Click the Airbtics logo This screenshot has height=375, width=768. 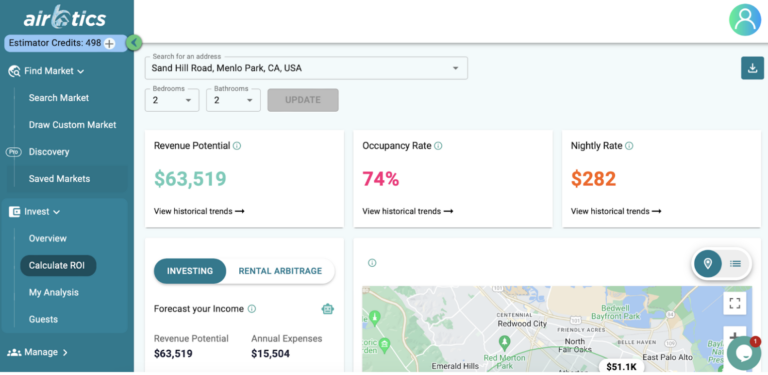[64, 18]
